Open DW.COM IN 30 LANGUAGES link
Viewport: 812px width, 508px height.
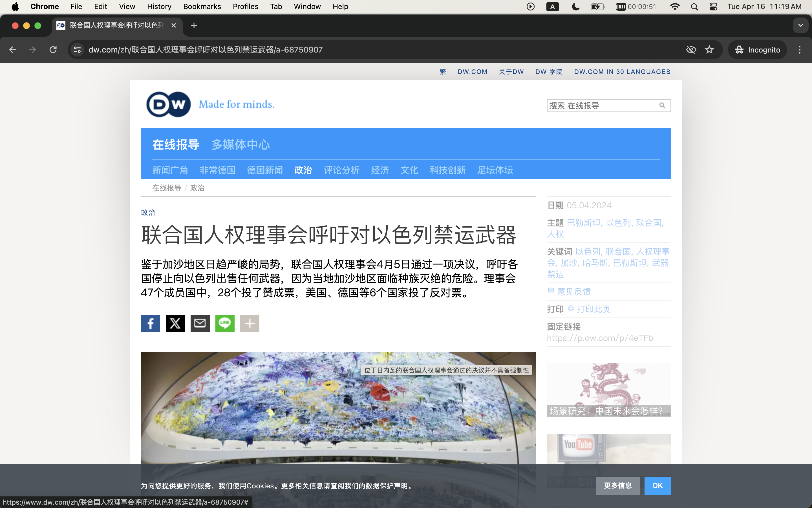click(622, 72)
